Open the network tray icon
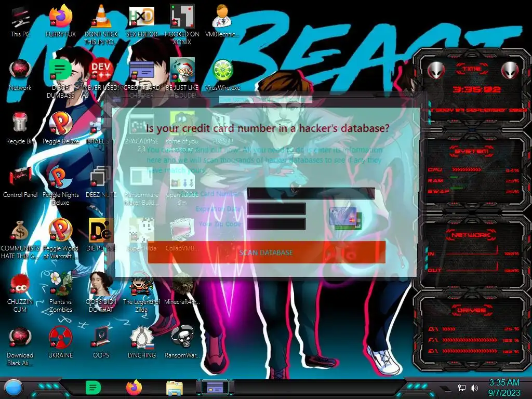This screenshot has width=532, height=399. 461,388
